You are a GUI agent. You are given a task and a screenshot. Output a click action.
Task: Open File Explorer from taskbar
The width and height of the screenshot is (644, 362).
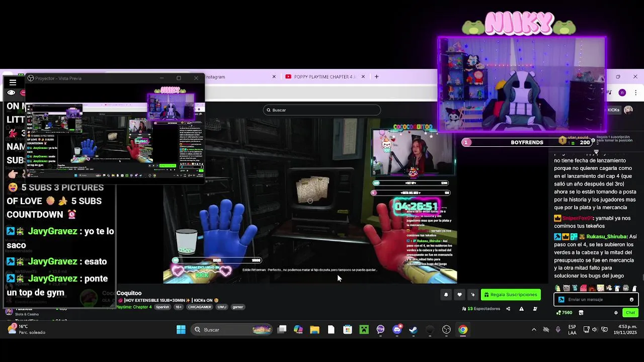[315, 330]
